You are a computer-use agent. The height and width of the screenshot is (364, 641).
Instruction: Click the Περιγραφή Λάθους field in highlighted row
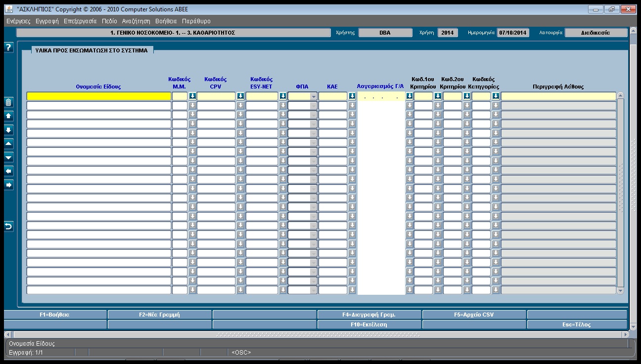coord(558,96)
